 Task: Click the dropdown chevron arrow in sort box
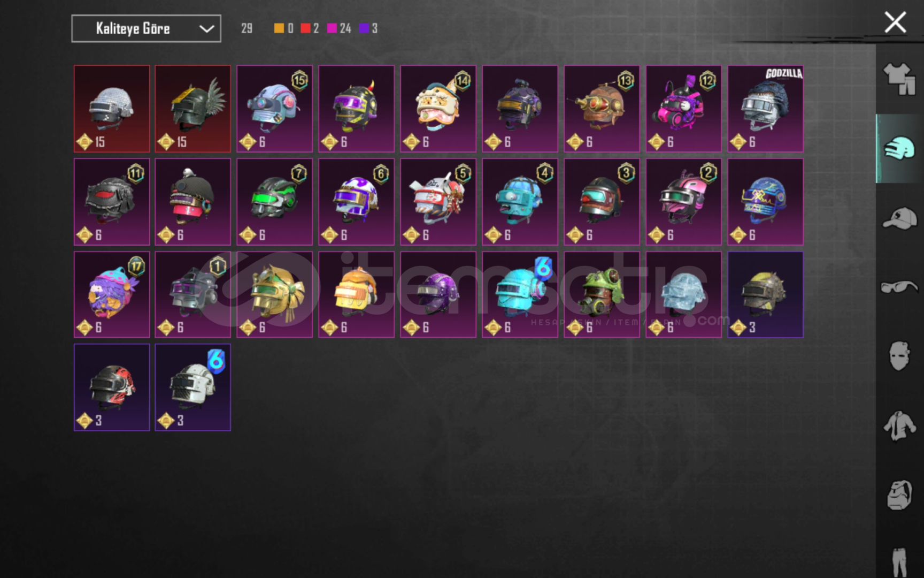(206, 29)
